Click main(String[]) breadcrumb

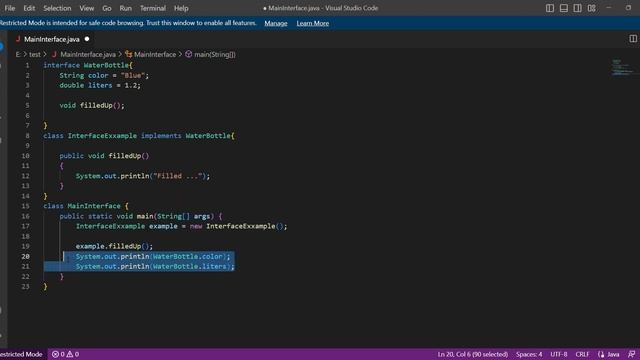(x=215, y=54)
